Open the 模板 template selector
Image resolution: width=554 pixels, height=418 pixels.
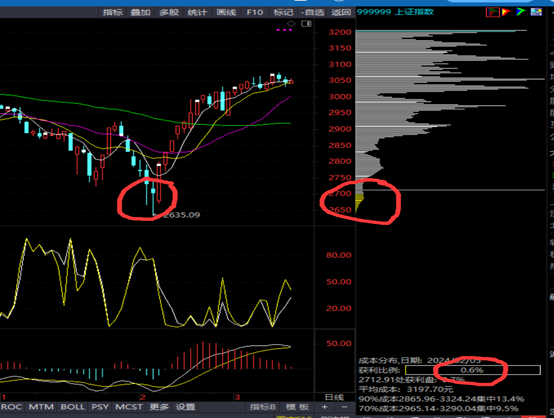point(297,407)
